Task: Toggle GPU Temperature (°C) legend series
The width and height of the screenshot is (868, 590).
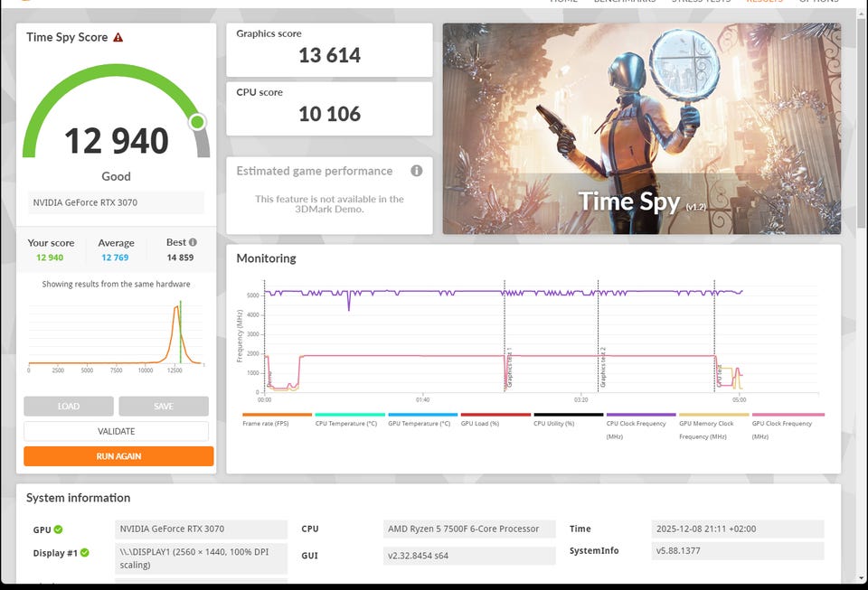Action: 422,420
